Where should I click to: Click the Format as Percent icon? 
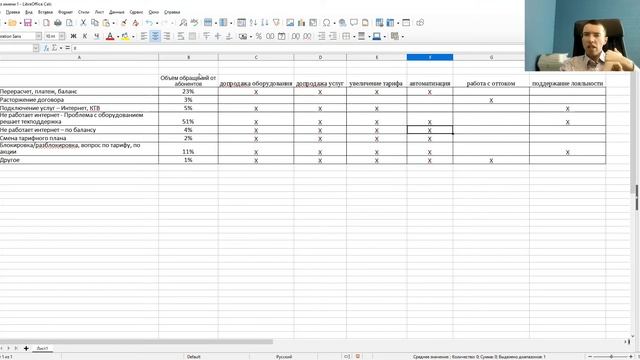click(x=258, y=36)
